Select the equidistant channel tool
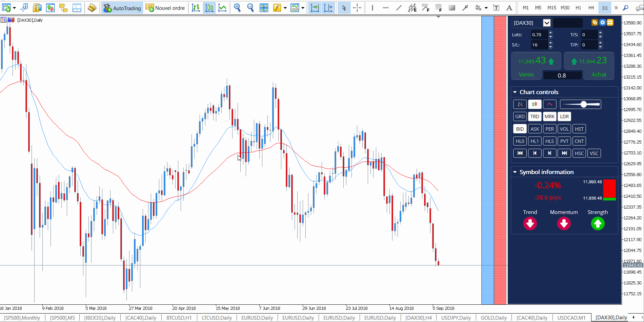This screenshot has height=322, width=644. (x=412, y=7)
